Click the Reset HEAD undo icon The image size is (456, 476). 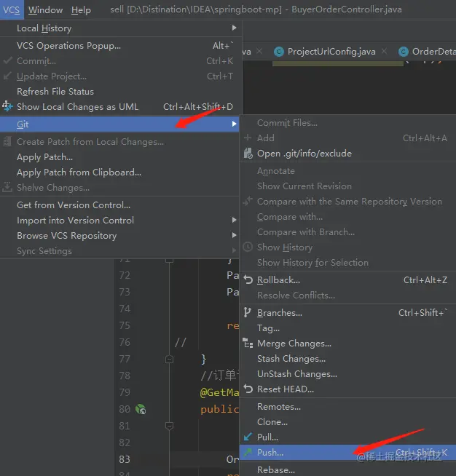(x=248, y=389)
